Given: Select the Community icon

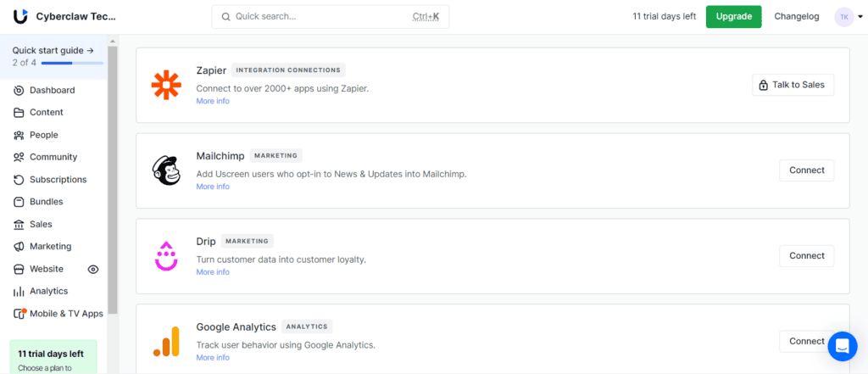Looking at the screenshot, I should [x=19, y=158].
